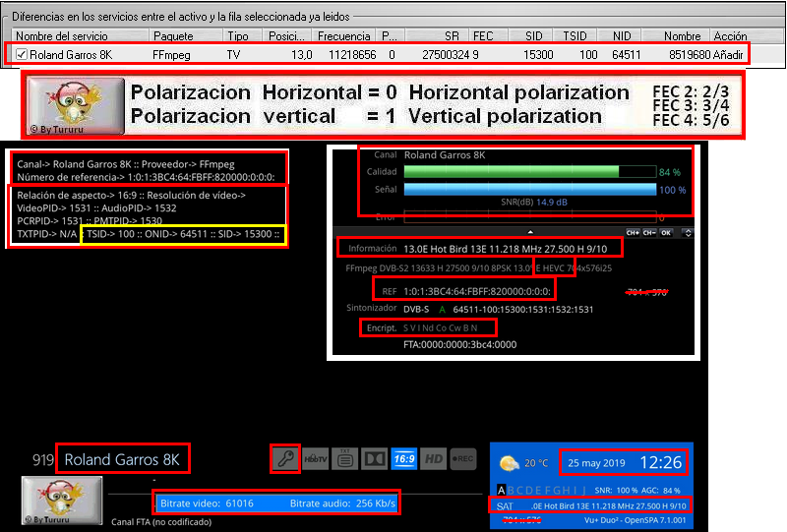
Task: Click the blue 16:9 aspect icon
Action: (x=404, y=458)
